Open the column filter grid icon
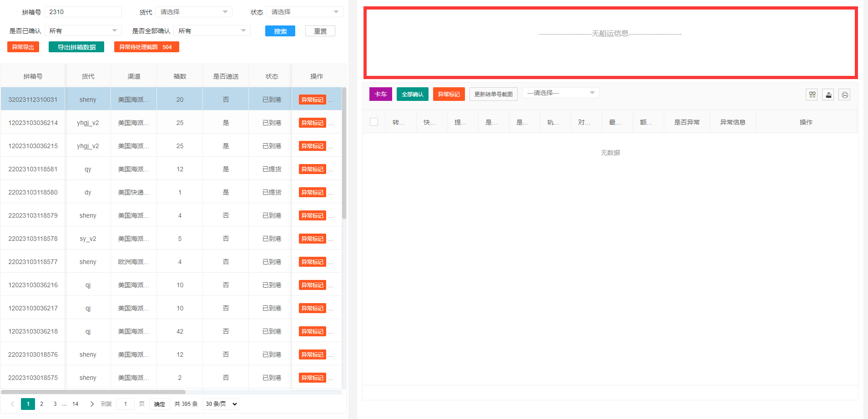 coord(812,95)
